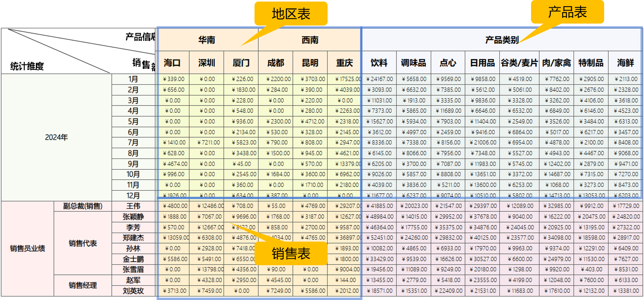The image size is (644, 300).
Task: Select salesperson 王伟 name cell
Action: click(x=133, y=206)
